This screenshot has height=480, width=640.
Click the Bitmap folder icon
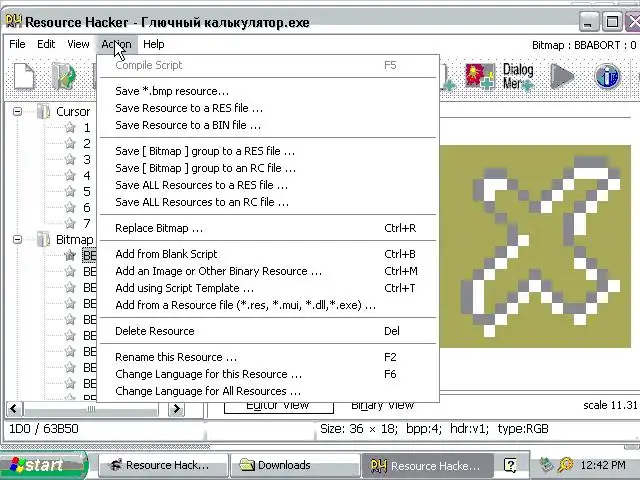pos(43,239)
